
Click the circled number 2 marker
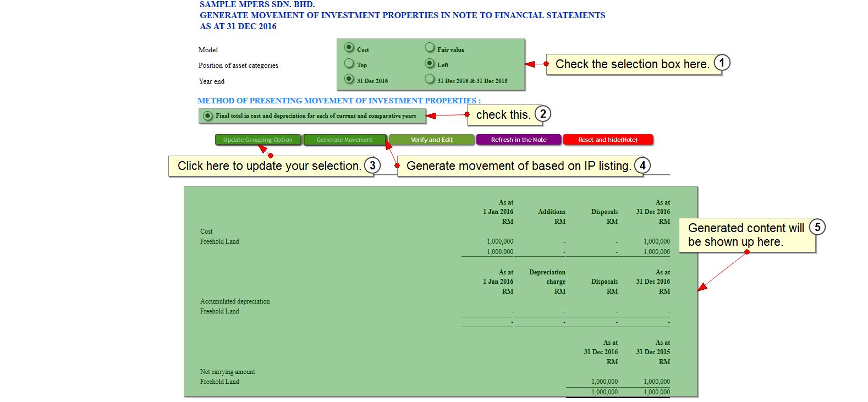point(542,114)
